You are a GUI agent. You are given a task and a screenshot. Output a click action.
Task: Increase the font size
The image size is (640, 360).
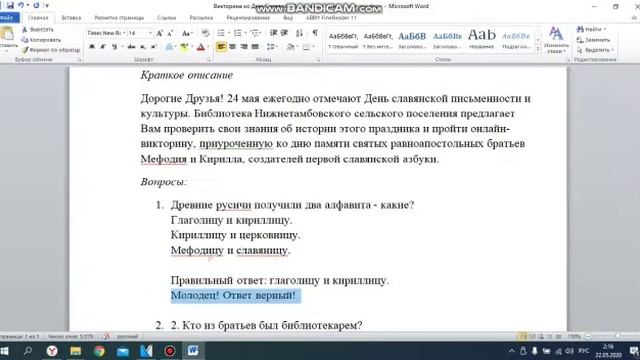tap(160, 33)
